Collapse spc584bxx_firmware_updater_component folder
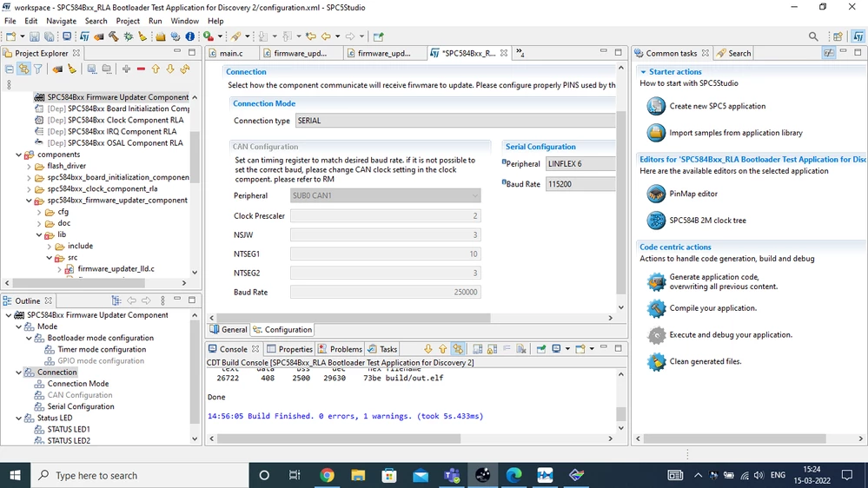This screenshot has width=868, height=488. 29,201
